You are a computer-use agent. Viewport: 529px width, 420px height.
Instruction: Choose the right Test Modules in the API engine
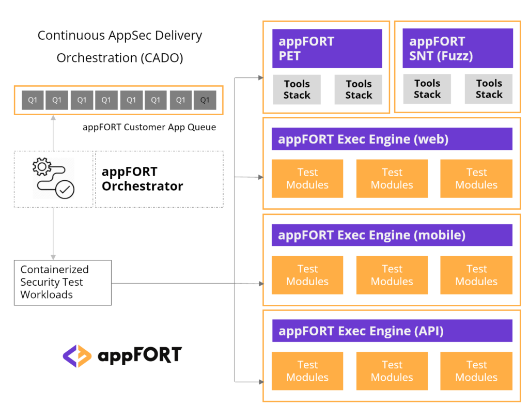476,371
